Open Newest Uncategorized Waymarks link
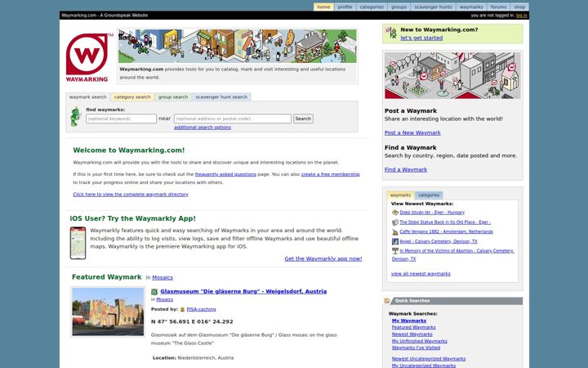Image resolution: width=588 pixels, height=368 pixels. (x=429, y=359)
